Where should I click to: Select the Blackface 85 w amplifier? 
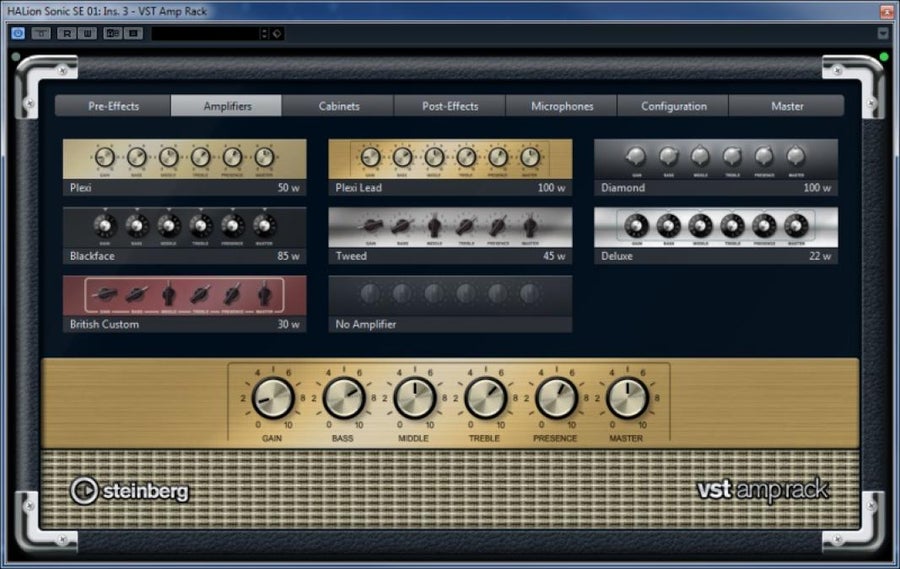coord(184,235)
